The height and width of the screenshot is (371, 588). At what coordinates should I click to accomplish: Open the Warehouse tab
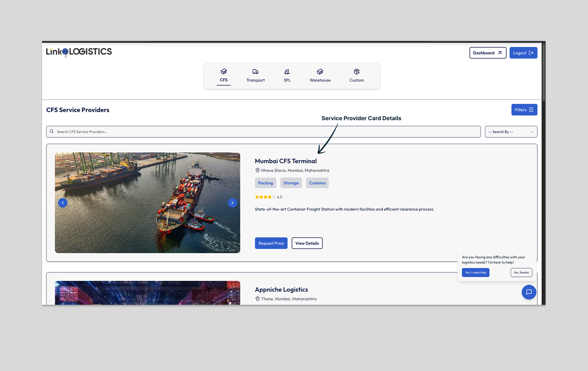click(x=320, y=76)
